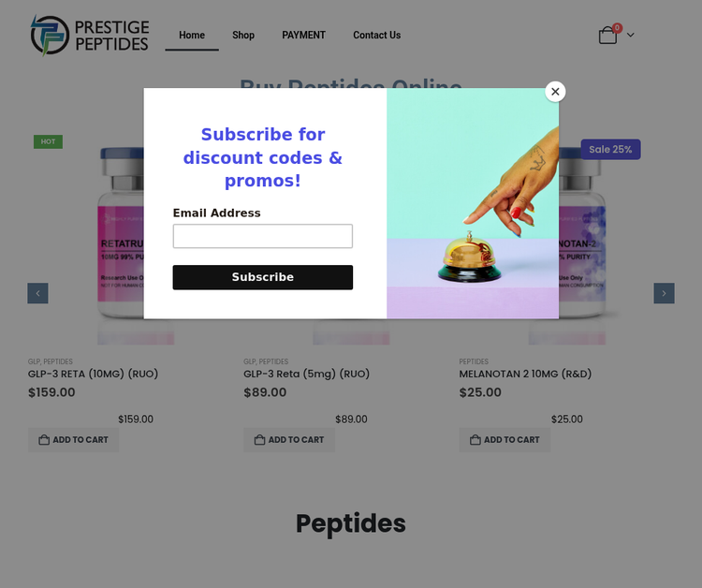Click the Sale 25% badge
The image size is (702, 588).
click(610, 149)
